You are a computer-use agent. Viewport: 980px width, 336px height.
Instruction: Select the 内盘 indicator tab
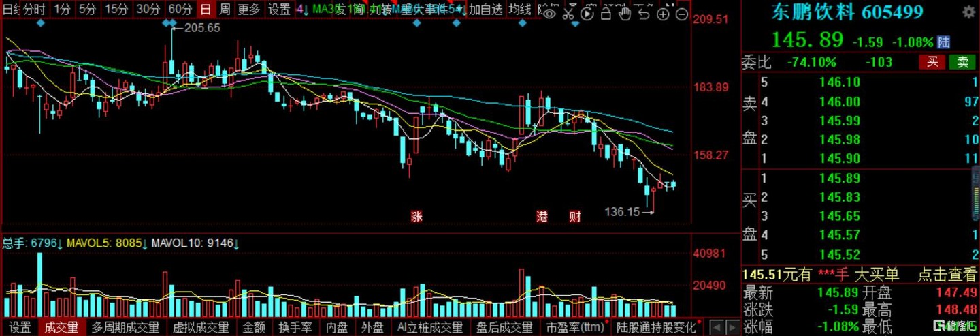337,328
